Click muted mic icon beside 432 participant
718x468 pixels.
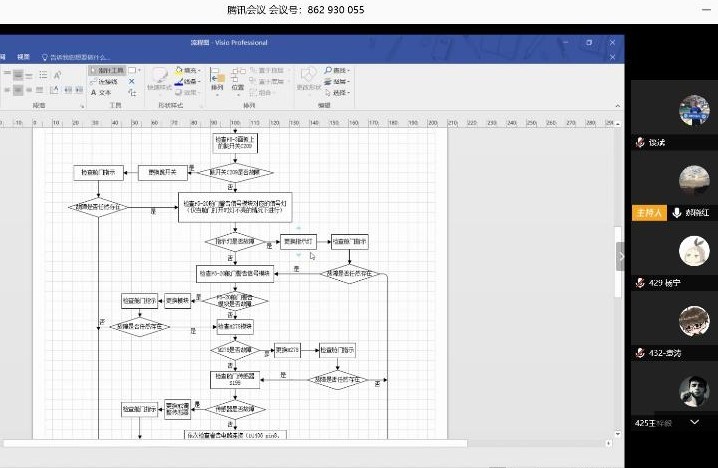pyautogui.click(x=640, y=353)
